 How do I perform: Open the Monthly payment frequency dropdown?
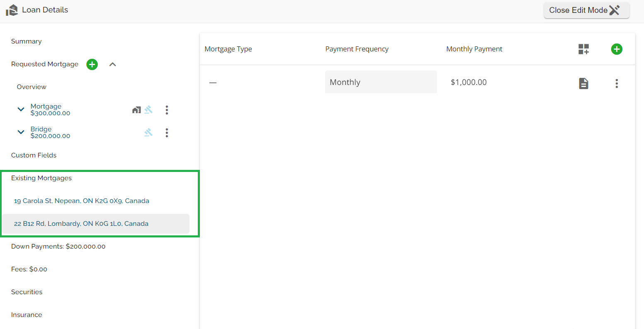point(381,82)
